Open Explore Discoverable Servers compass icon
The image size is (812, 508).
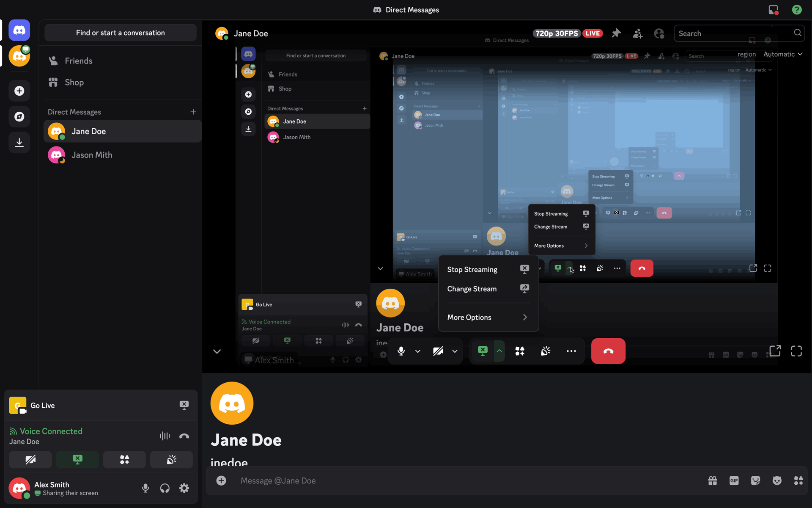[19, 117]
